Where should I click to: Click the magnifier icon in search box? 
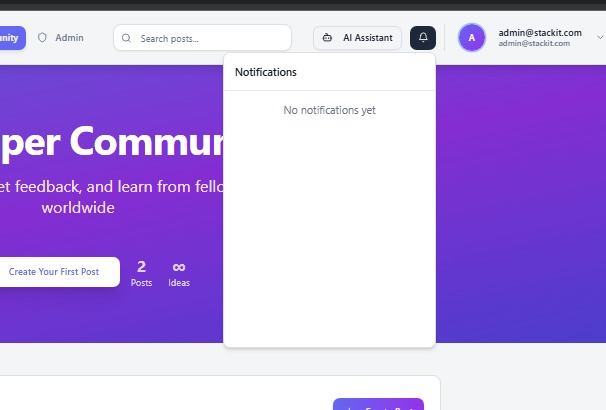(x=126, y=38)
